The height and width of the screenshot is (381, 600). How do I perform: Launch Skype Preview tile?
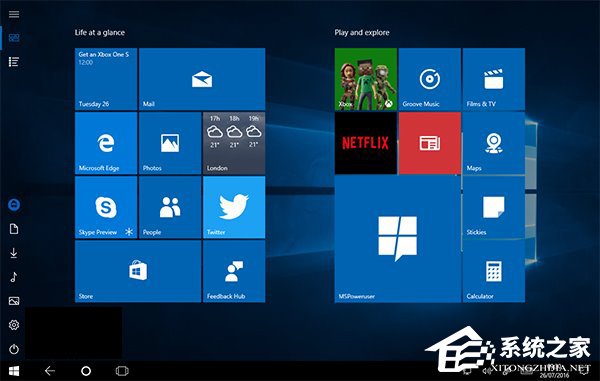pos(106,207)
